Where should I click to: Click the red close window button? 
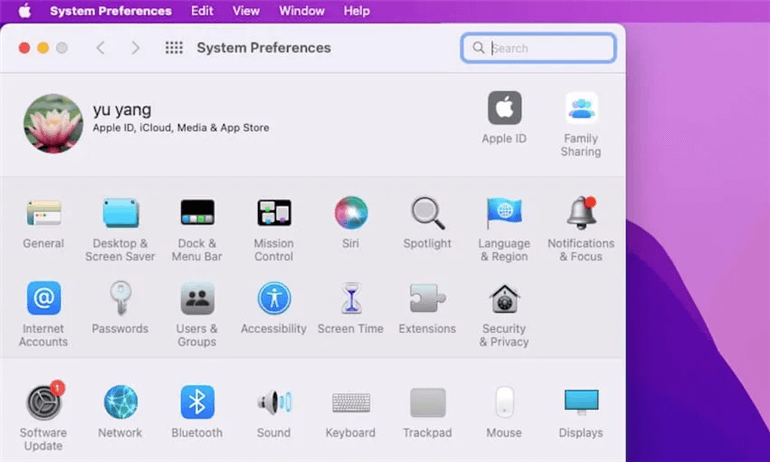click(x=24, y=48)
